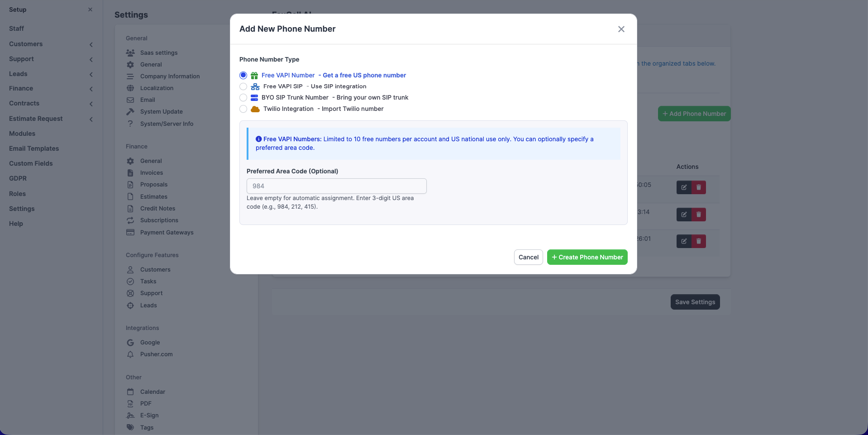Click the Saas settings users icon
This screenshot has width=868, height=435.
click(130, 53)
